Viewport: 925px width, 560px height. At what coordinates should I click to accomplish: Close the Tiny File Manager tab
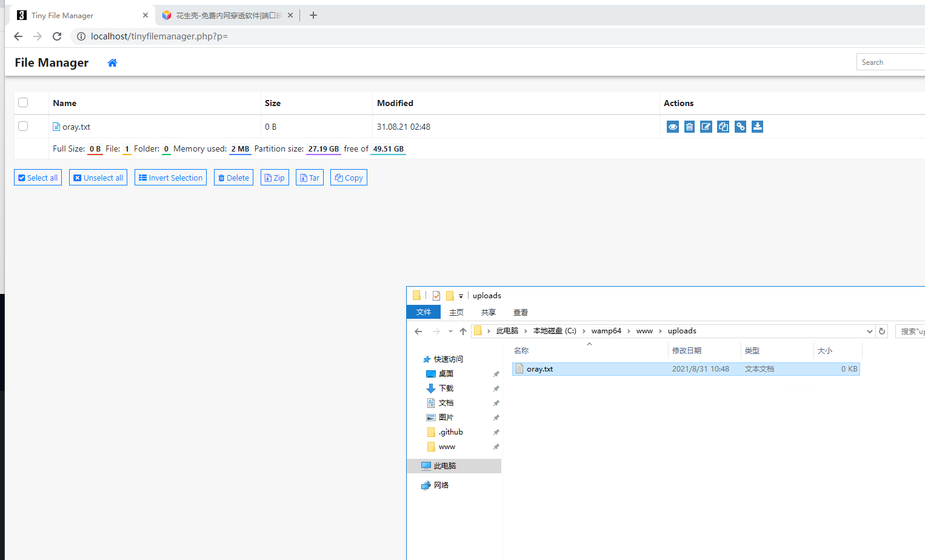(x=145, y=15)
